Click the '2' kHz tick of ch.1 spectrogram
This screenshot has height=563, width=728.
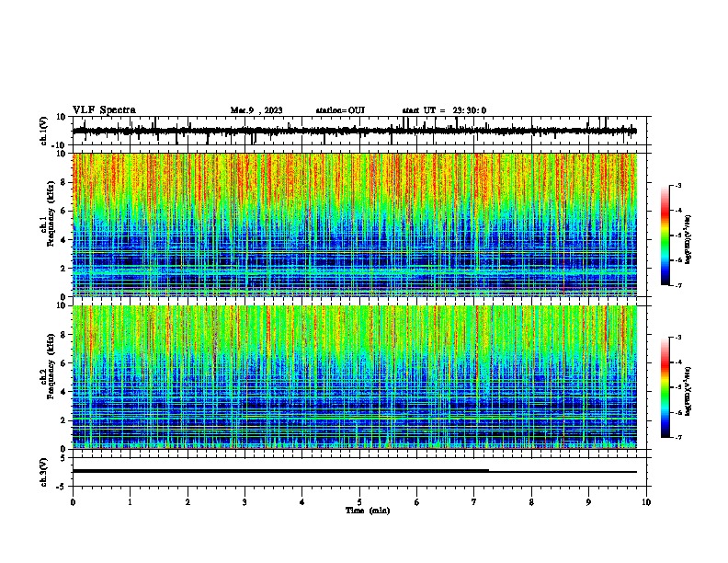tap(64, 268)
